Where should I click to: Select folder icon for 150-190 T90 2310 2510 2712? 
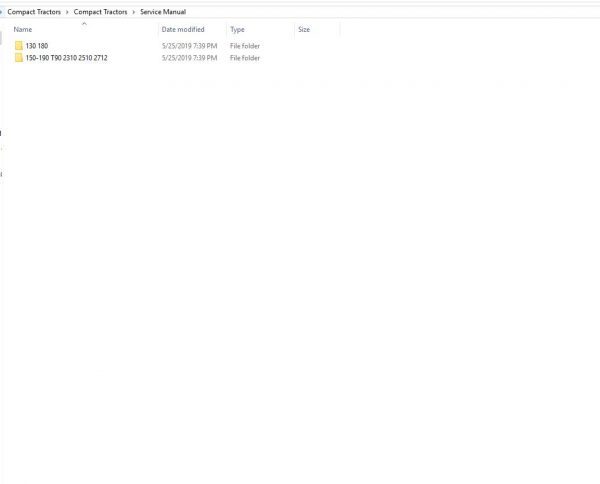pos(19,58)
